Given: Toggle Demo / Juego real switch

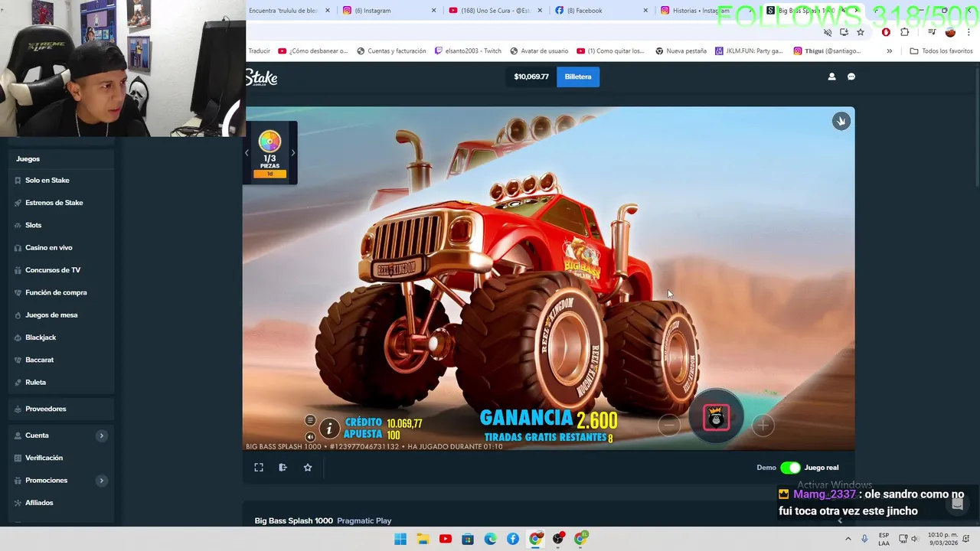Looking at the screenshot, I should click(790, 468).
